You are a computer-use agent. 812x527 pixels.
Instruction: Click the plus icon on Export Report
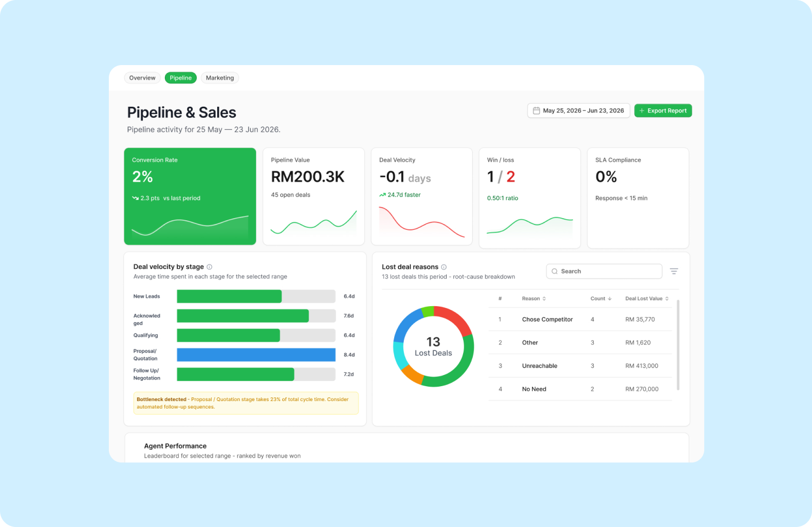[642, 110]
